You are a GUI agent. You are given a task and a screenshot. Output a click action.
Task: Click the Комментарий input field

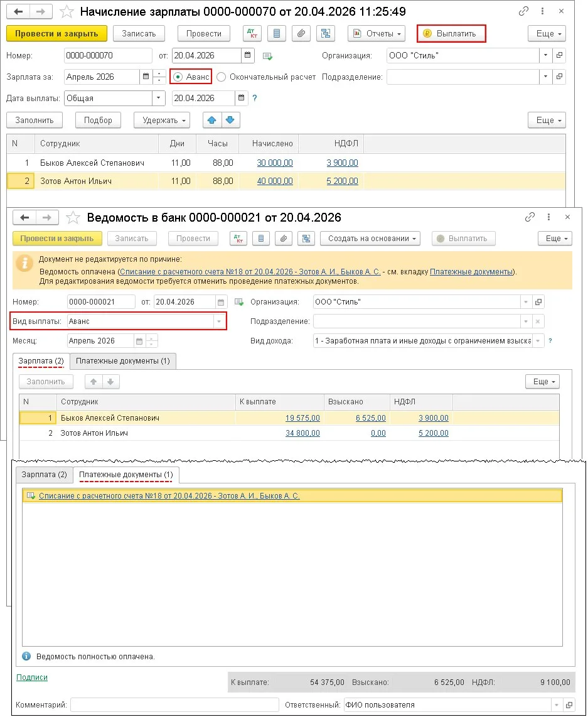pyautogui.click(x=174, y=704)
